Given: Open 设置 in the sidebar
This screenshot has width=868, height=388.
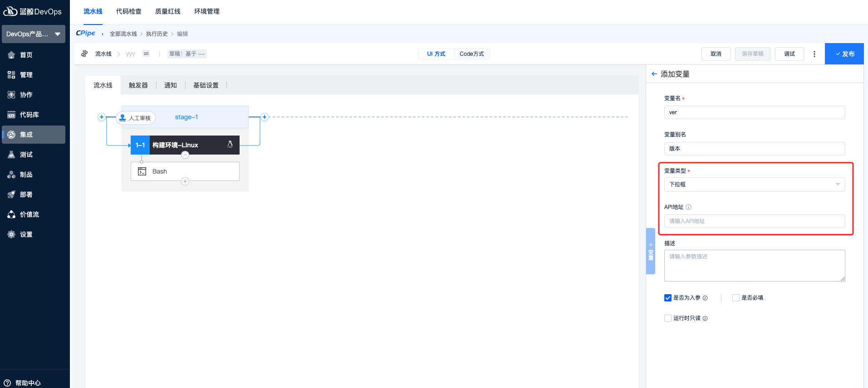Looking at the screenshot, I should coord(34,234).
